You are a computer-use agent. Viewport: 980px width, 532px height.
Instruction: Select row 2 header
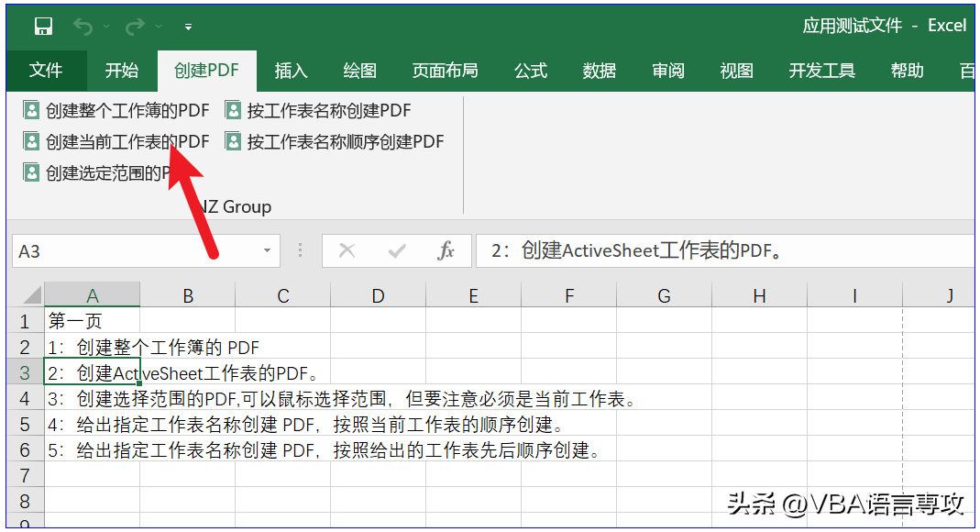25,347
